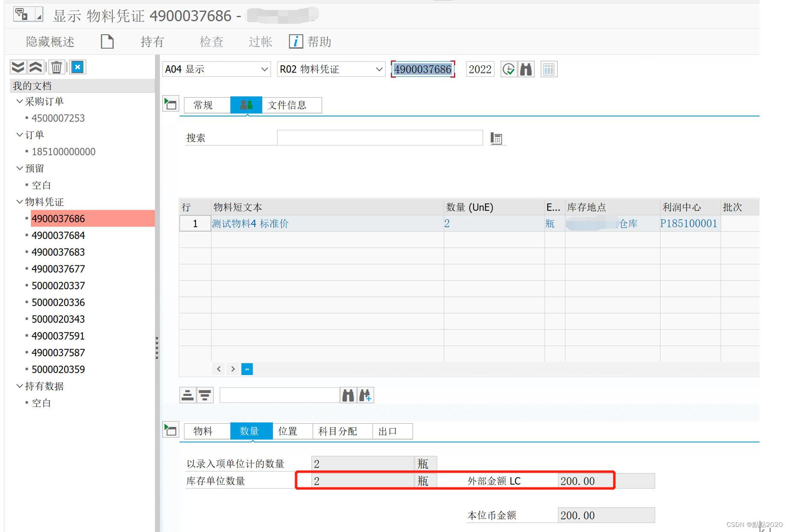The height and width of the screenshot is (532, 789).
Task: Select material document 5000020343
Action: coord(58,319)
